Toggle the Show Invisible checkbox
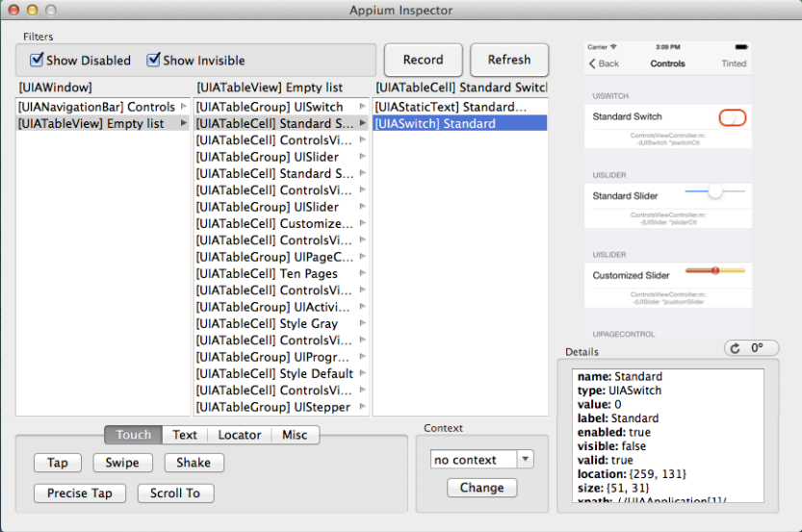The width and height of the screenshot is (802, 532). coord(153,60)
